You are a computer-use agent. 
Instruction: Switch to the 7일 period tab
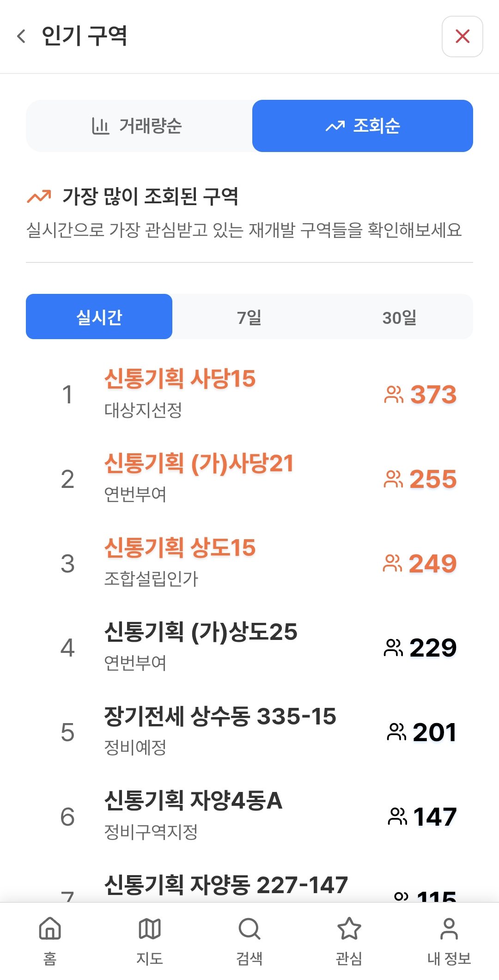click(x=249, y=317)
